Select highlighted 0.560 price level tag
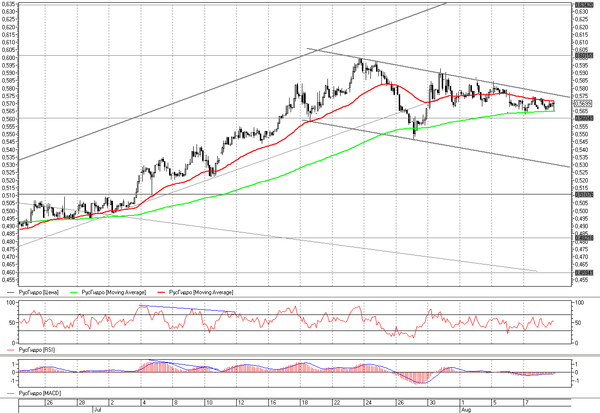600x413 pixels. pos(584,118)
